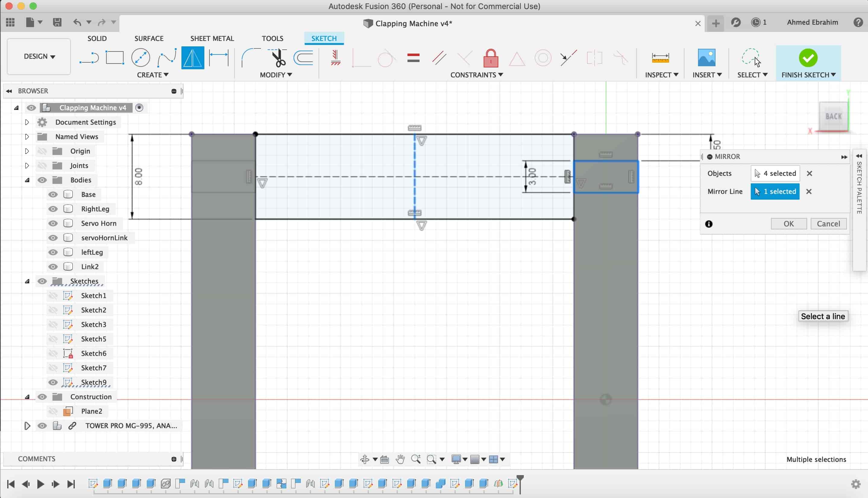Switch to the SOLID design tab
The width and height of the screenshot is (868, 498).
[x=96, y=38]
